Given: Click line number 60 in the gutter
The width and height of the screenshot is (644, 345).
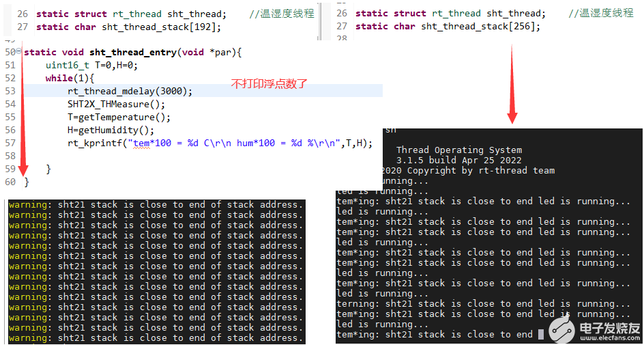Looking at the screenshot, I should [x=10, y=181].
